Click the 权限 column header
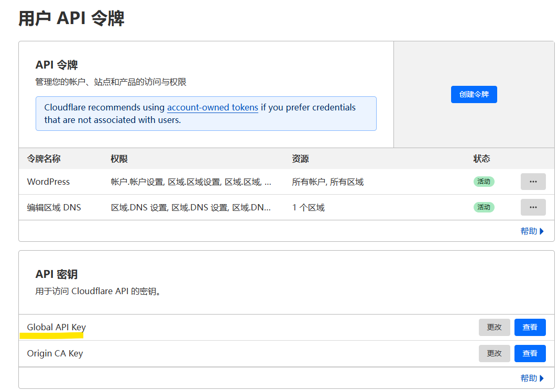Screen dimensions: 559x392 (119, 159)
